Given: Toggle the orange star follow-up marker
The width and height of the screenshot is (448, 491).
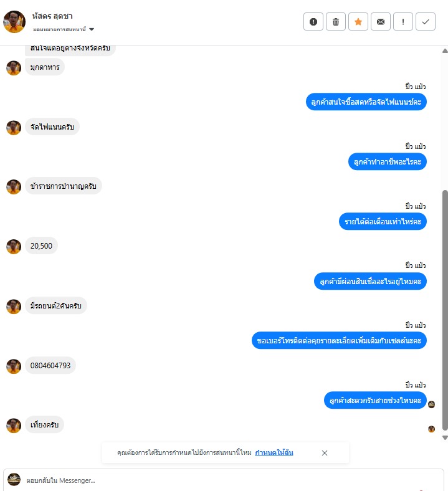Looking at the screenshot, I should [358, 22].
